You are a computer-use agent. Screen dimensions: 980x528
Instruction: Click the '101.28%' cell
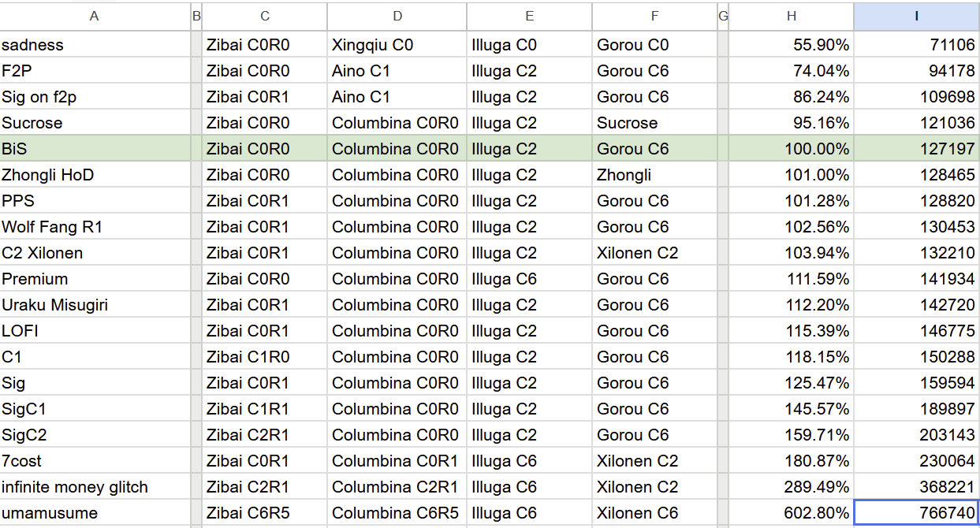[791, 201]
